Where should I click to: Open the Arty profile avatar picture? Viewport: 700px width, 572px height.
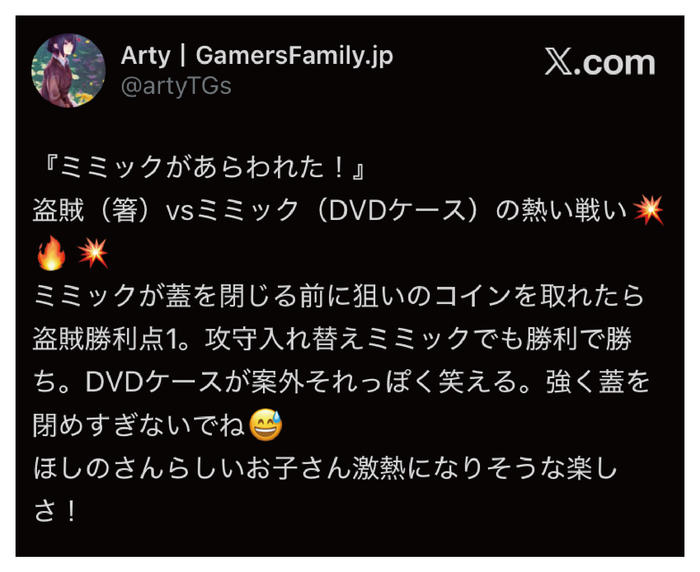pos(68,71)
